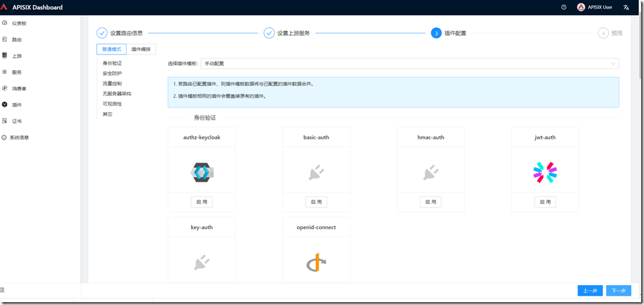Viewport: 644px width, 305px height.
Task: Click the authz-keycloak card title
Action: (202, 137)
